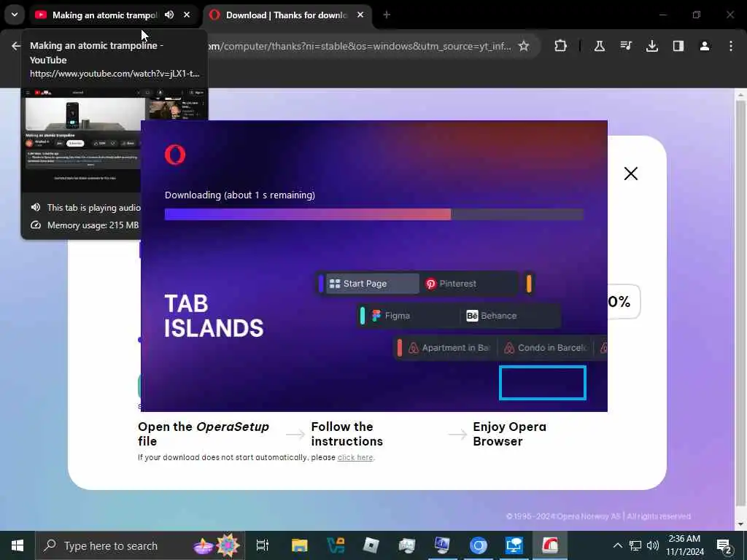Screen dimensions: 747x560
Task: Switch to the Making an atomic trampoline tab
Action: tap(104, 15)
